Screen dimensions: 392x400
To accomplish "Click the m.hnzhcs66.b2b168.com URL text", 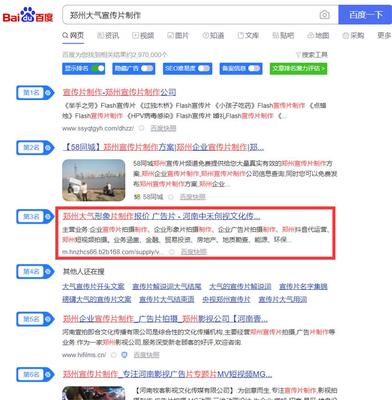I will [x=113, y=252].
